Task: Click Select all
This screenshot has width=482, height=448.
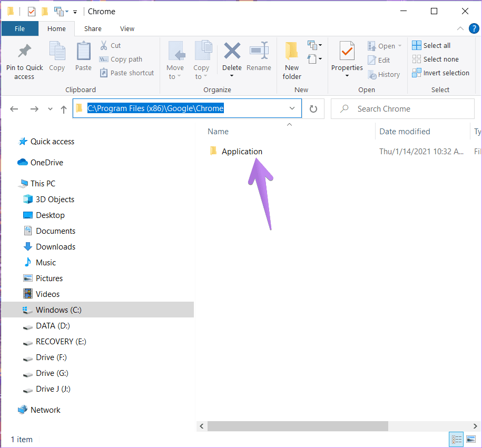Action: 431,45
